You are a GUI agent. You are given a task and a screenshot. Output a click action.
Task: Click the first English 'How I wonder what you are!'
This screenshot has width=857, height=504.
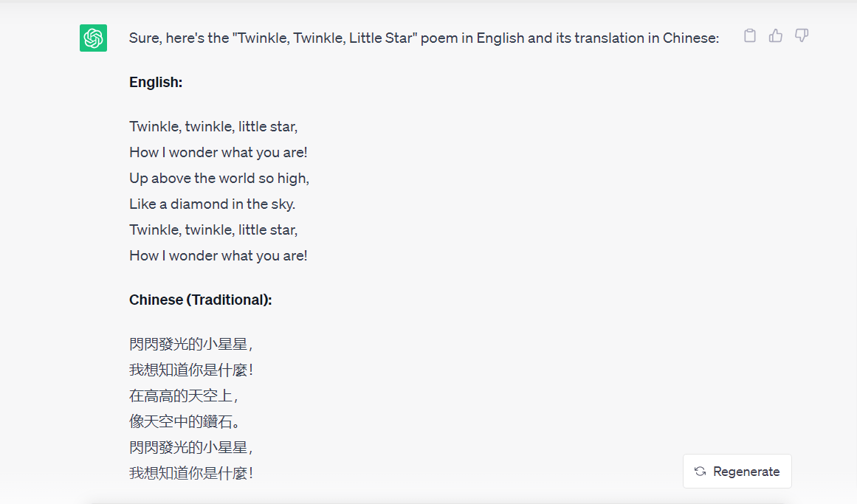pyautogui.click(x=218, y=153)
